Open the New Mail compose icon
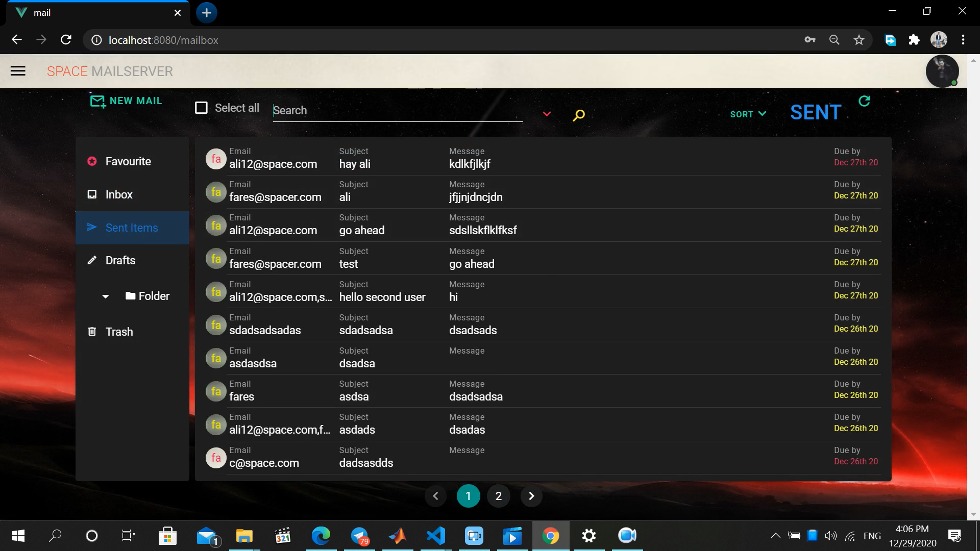 pos(97,101)
